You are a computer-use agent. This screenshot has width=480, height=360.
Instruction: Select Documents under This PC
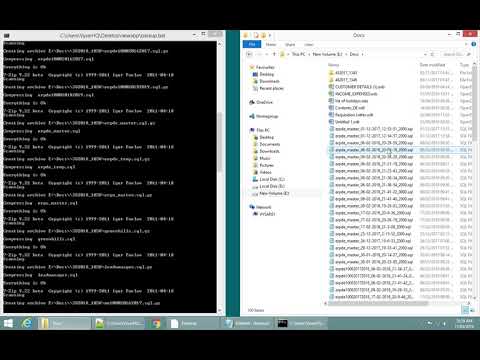(270, 144)
